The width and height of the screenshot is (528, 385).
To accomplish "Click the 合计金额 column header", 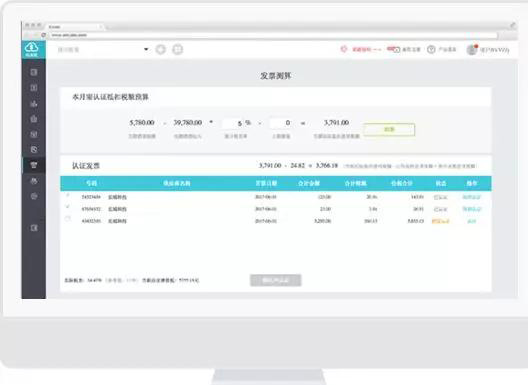I will point(309,183).
